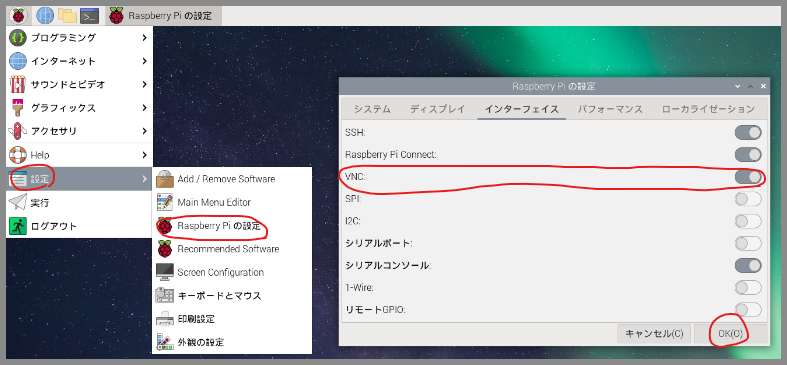This screenshot has height=365, width=787.
Task: Switch to the ローカライゼーション tab
Action: (708, 109)
